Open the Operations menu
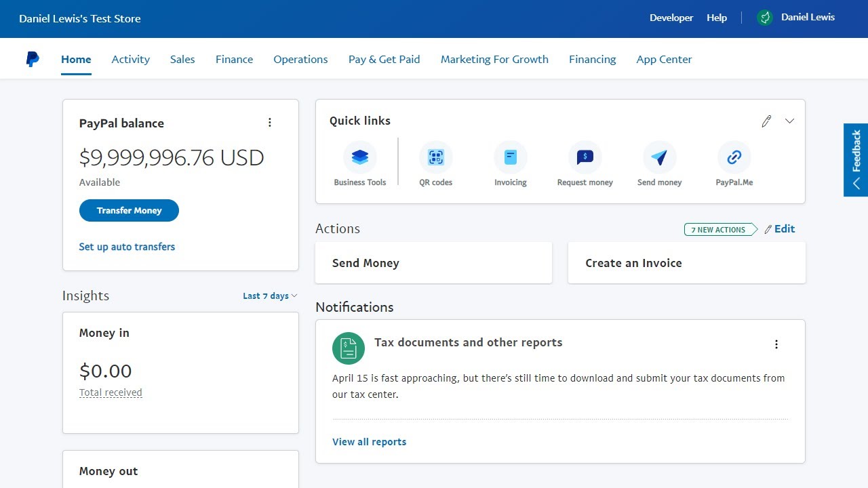This screenshot has width=868, height=488. click(300, 60)
